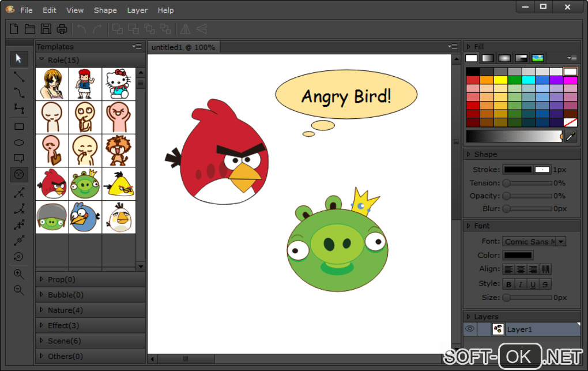Open the File menu
Viewport: 588px width, 371px height.
coord(27,10)
